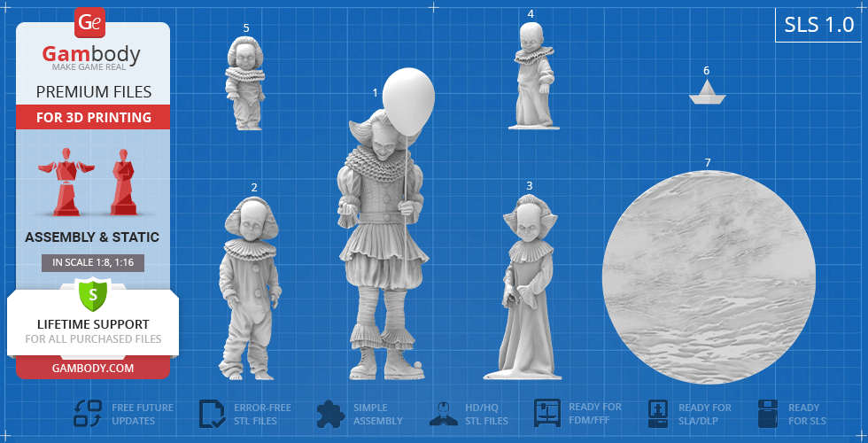Select the paper boat part number 6

[x=707, y=93]
